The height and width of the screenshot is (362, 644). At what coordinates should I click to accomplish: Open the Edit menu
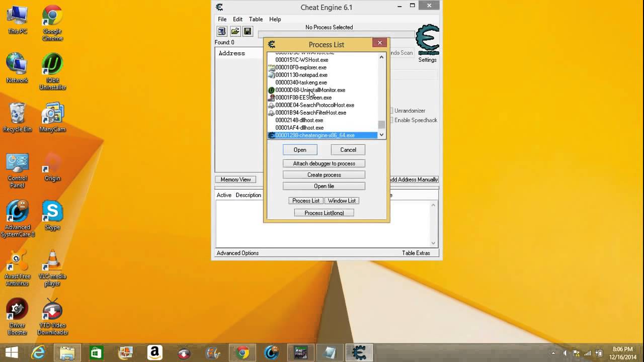(237, 19)
